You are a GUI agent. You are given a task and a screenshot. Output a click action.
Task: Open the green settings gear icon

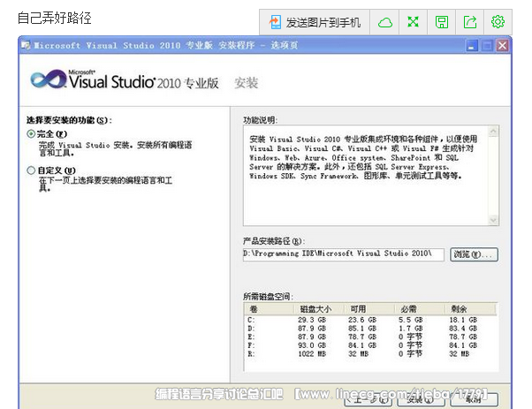[x=498, y=22]
